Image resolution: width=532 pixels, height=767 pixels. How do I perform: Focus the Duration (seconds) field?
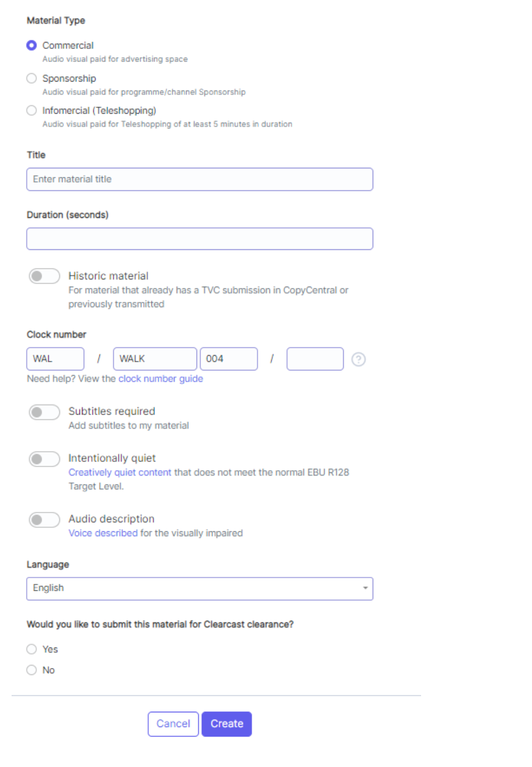point(200,239)
